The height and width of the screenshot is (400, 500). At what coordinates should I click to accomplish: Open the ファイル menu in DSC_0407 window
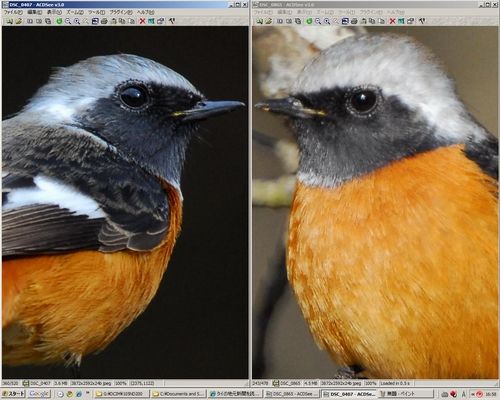[13, 12]
